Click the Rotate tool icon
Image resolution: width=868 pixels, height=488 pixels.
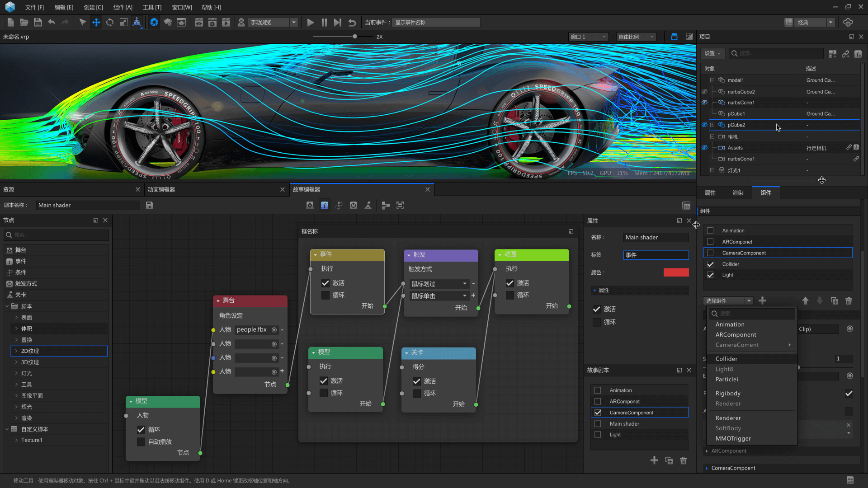pyautogui.click(x=110, y=22)
